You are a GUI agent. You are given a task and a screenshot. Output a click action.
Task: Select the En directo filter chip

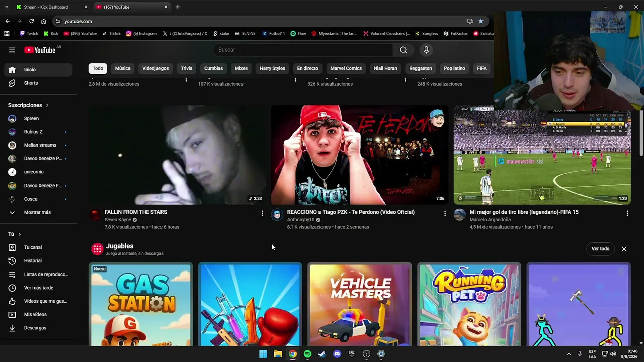tap(307, 68)
